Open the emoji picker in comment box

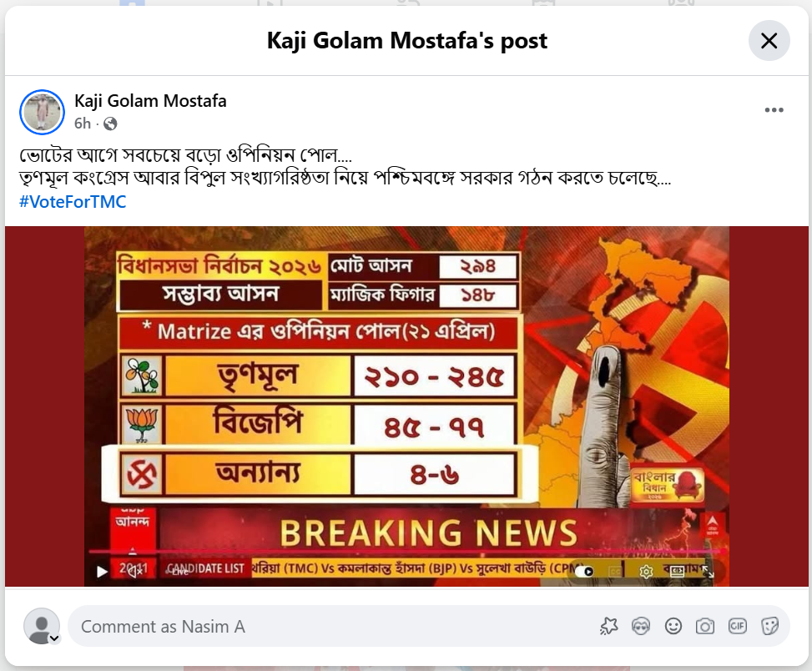click(673, 627)
